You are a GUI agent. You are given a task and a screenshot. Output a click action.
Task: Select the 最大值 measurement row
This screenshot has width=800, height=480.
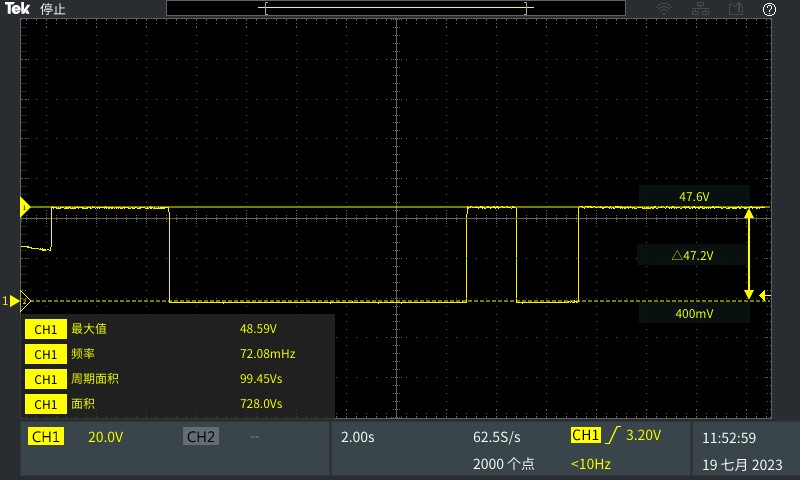[x=178, y=328]
